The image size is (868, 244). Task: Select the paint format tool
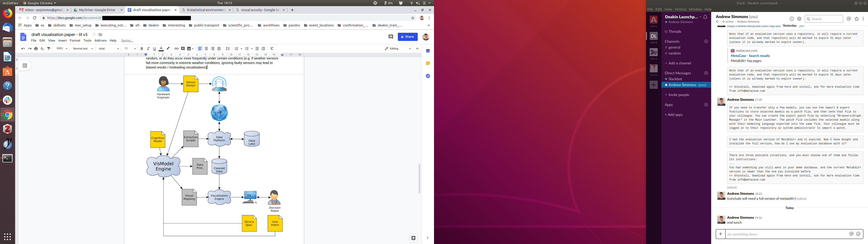tap(49, 49)
